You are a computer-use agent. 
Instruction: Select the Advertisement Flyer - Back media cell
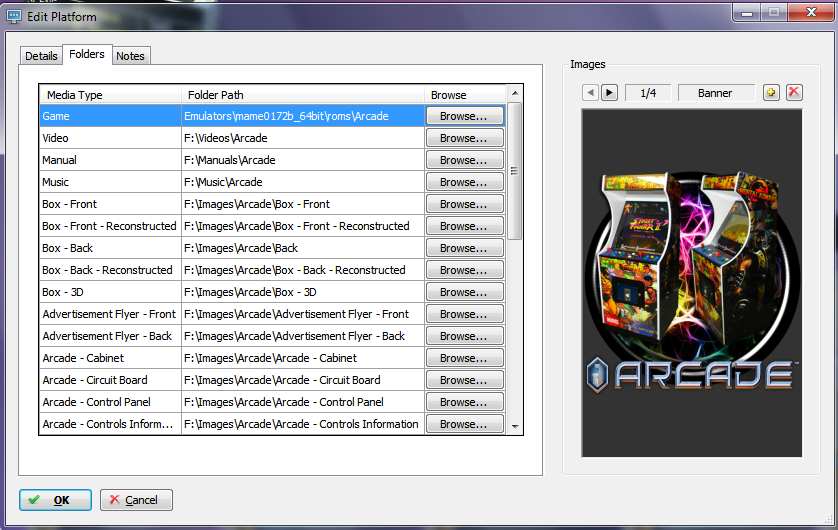111,336
